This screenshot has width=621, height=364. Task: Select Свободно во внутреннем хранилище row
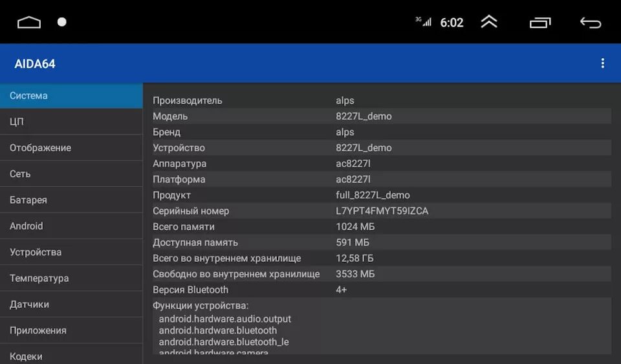382,274
